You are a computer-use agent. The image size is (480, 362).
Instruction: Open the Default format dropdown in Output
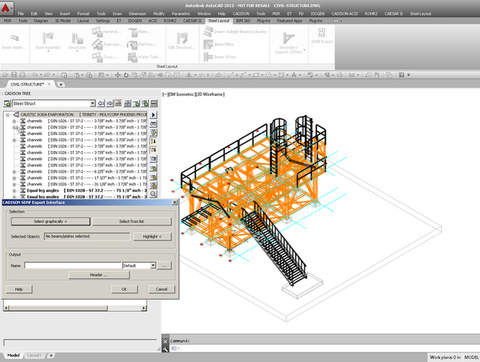pos(153,266)
